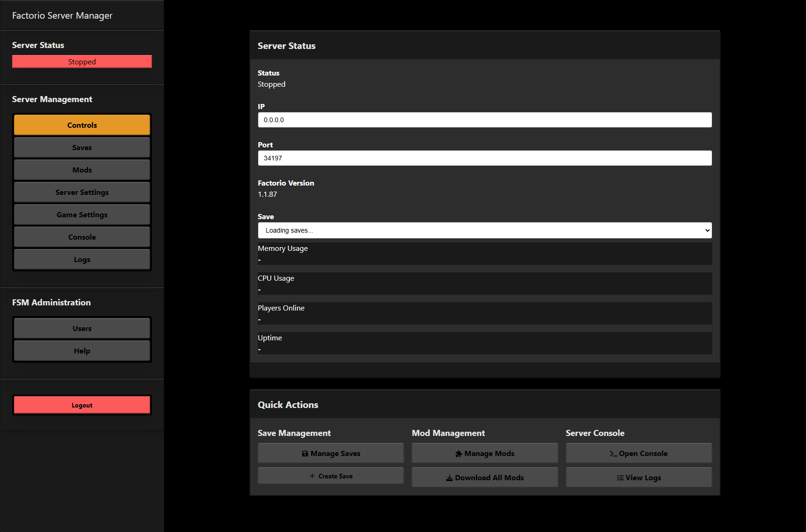Select Server Settings in sidebar
The width and height of the screenshot is (806, 532).
82,192
